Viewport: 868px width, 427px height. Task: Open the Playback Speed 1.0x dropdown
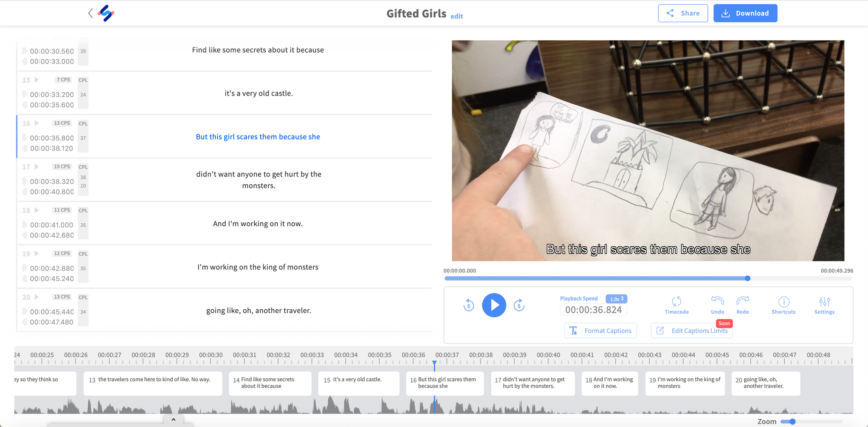click(x=616, y=299)
